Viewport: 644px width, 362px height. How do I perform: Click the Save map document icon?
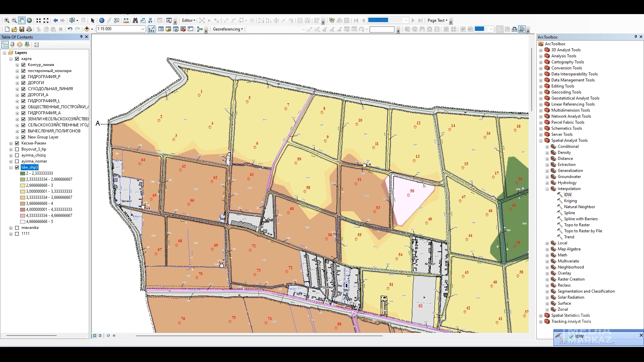22,29
